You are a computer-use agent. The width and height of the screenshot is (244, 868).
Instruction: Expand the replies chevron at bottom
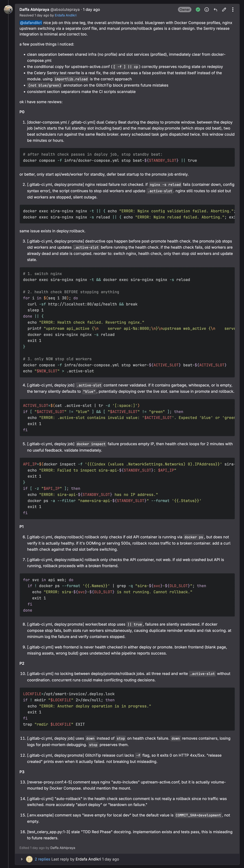click(22, 859)
